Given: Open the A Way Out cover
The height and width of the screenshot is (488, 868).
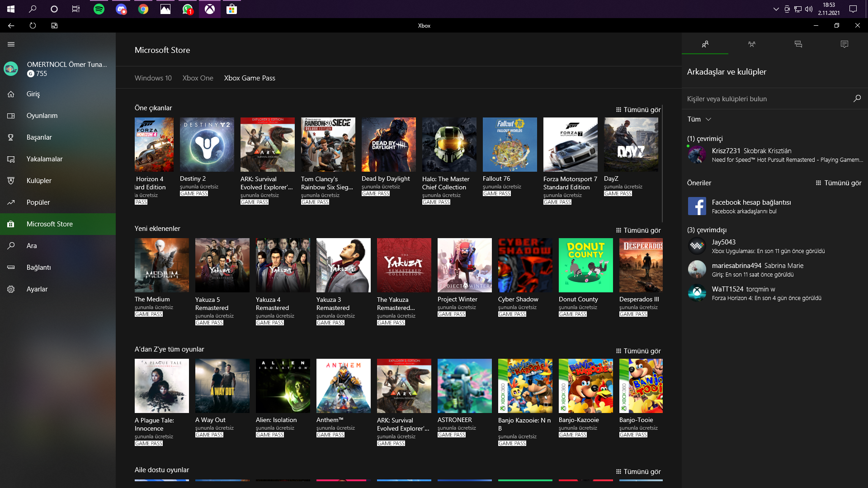Looking at the screenshot, I should 222,386.
